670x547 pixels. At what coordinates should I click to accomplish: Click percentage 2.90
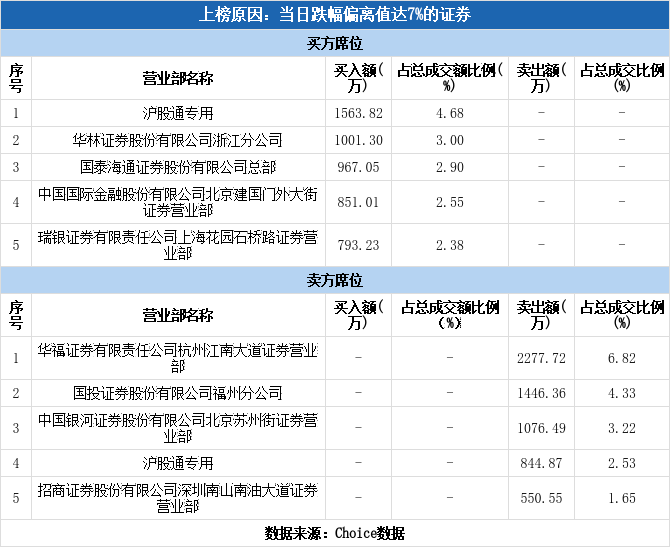click(450, 167)
